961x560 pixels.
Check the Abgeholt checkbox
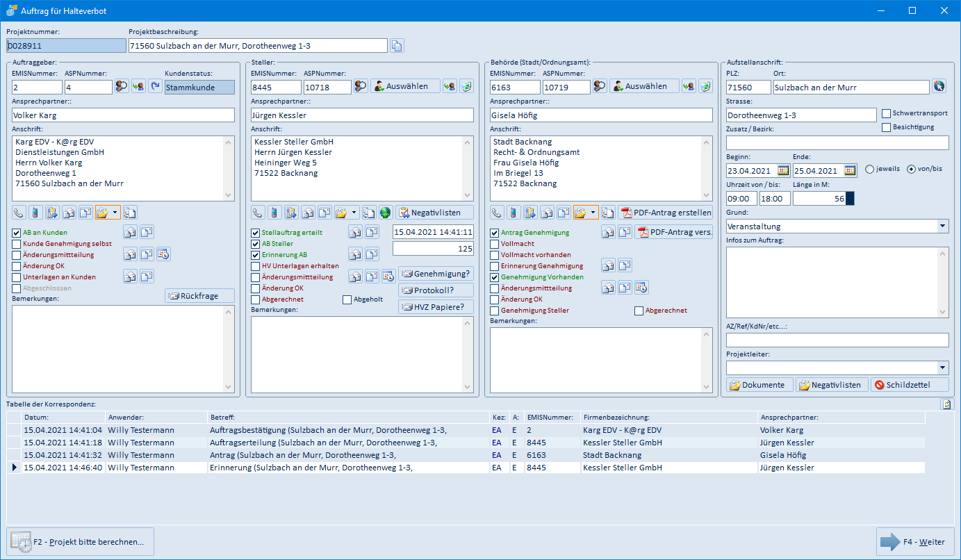(347, 299)
